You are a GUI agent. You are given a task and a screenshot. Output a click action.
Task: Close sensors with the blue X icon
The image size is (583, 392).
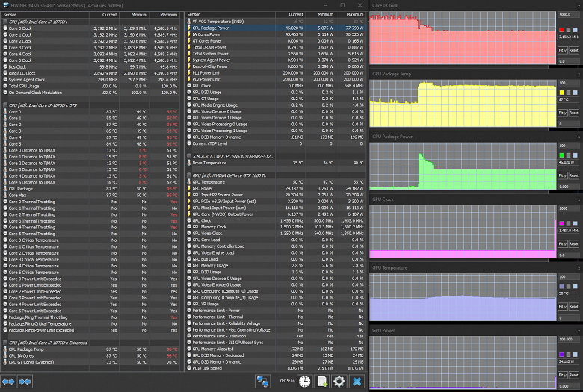(357, 382)
